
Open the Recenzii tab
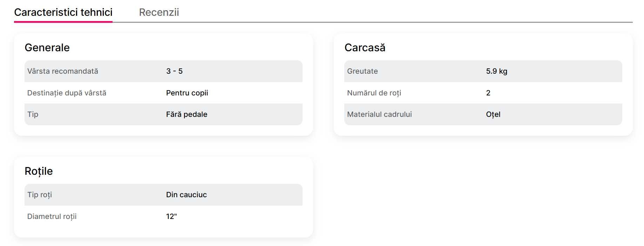[159, 12]
